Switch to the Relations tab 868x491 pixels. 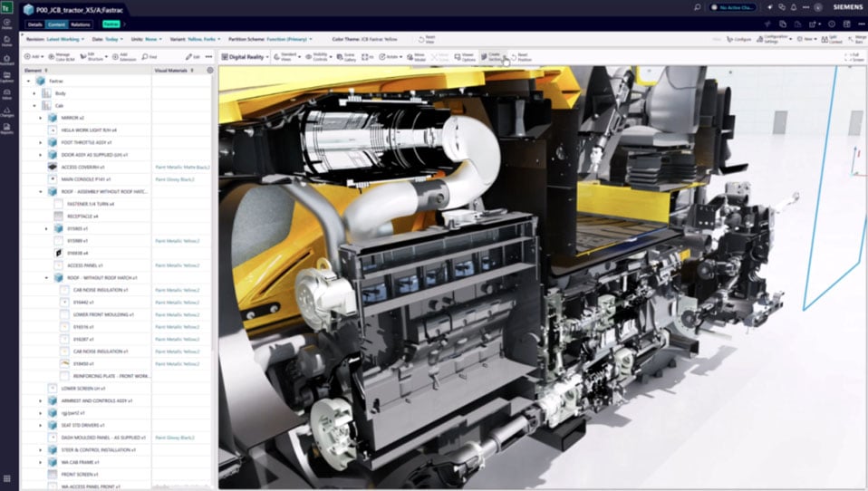click(x=81, y=24)
